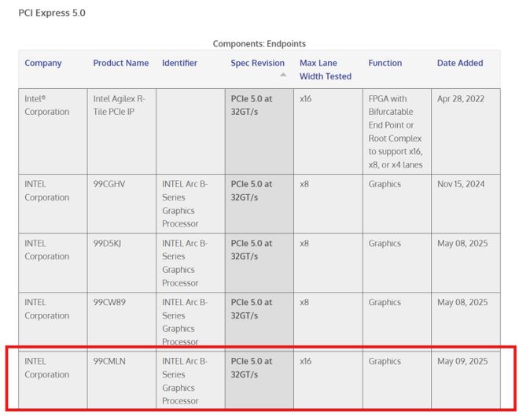519x420 pixels.
Task: Sort by Product Name column header
Action: point(121,63)
